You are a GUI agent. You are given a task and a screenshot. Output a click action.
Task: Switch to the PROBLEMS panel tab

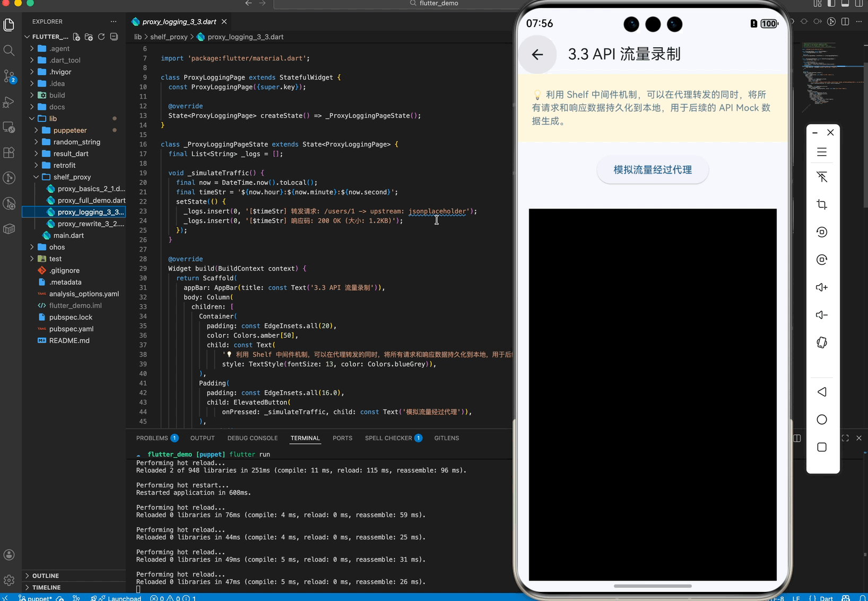[x=157, y=438]
